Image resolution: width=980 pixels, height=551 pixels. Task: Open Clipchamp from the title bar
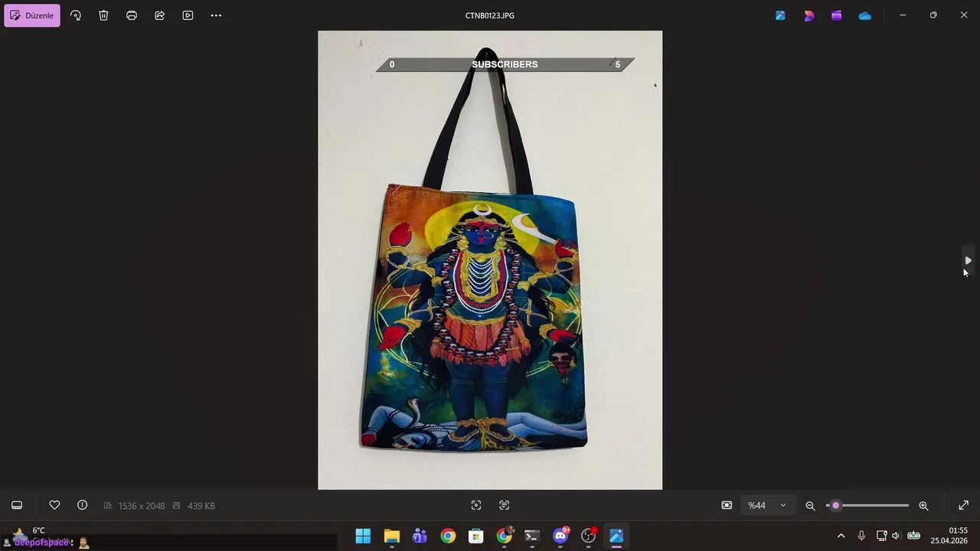pos(837,15)
